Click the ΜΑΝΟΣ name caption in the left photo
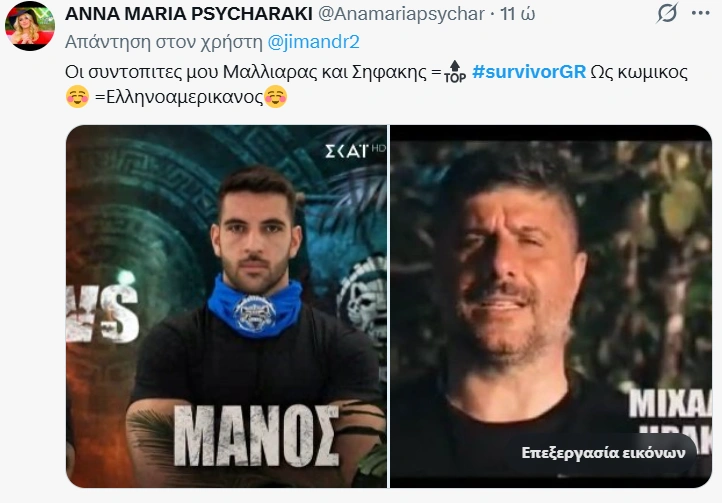 256,435
